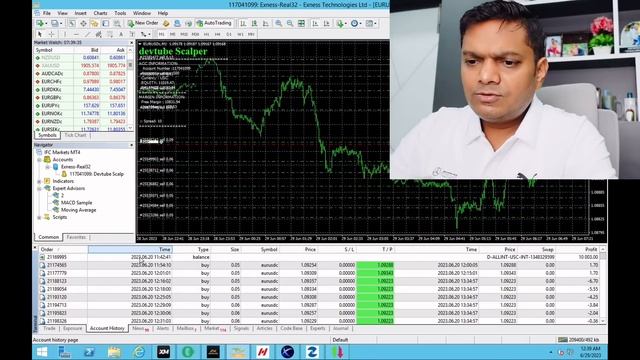Click the New Order button
The width and height of the screenshot is (640, 360).
[142, 23]
